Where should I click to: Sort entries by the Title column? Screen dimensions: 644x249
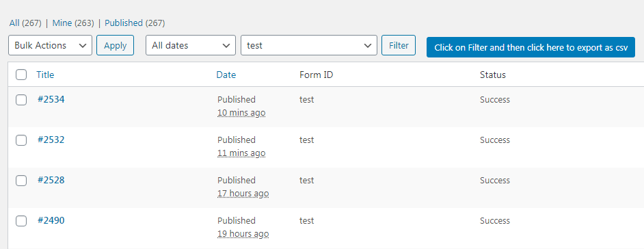pyautogui.click(x=45, y=75)
